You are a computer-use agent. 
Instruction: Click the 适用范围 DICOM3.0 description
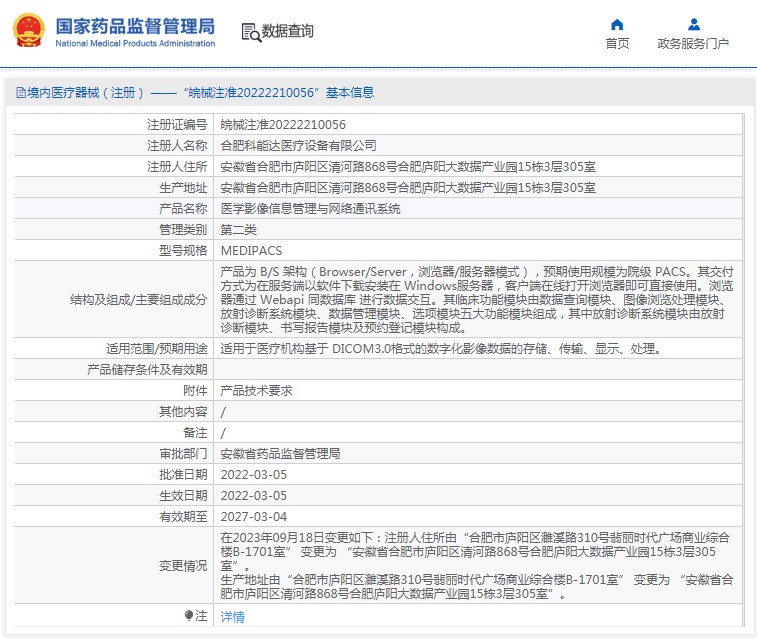441,348
